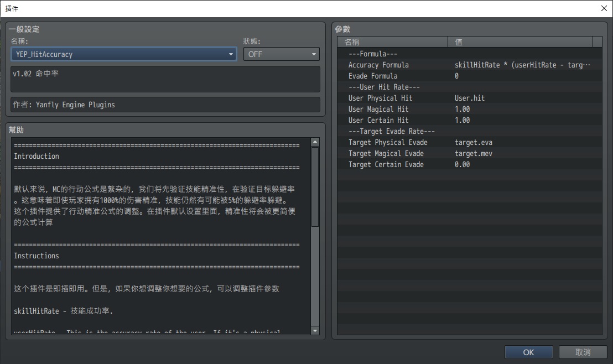Click OK to confirm plugin settings
This screenshot has height=364, width=613.
(528, 352)
